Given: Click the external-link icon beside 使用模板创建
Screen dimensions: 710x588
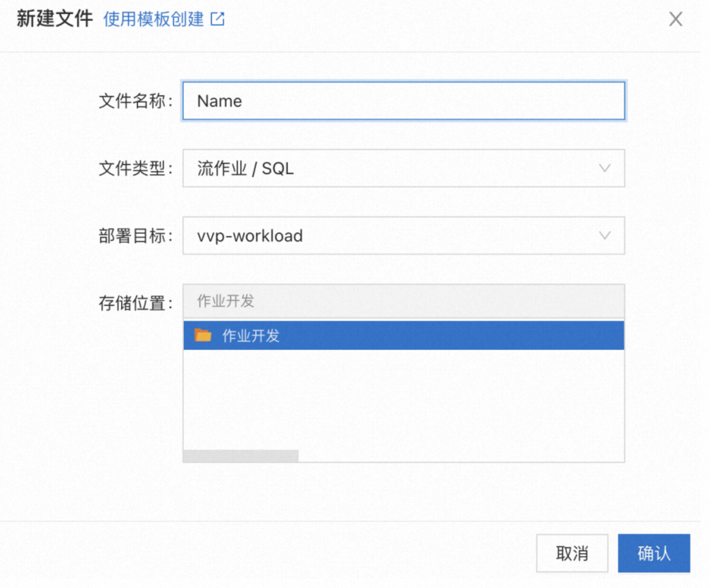Looking at the screenshot, I should tap(218, 19).
